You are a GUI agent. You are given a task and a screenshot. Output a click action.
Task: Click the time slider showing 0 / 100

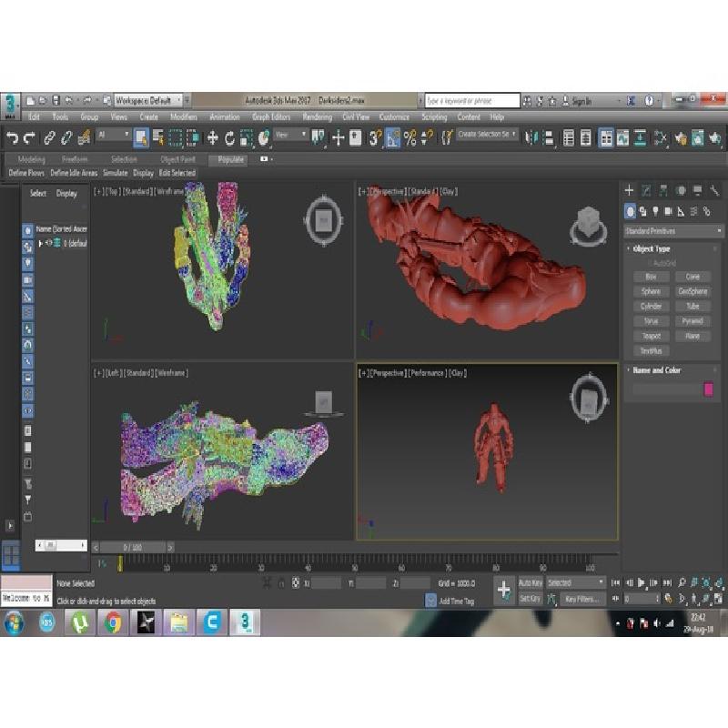[x=132, y=548]
